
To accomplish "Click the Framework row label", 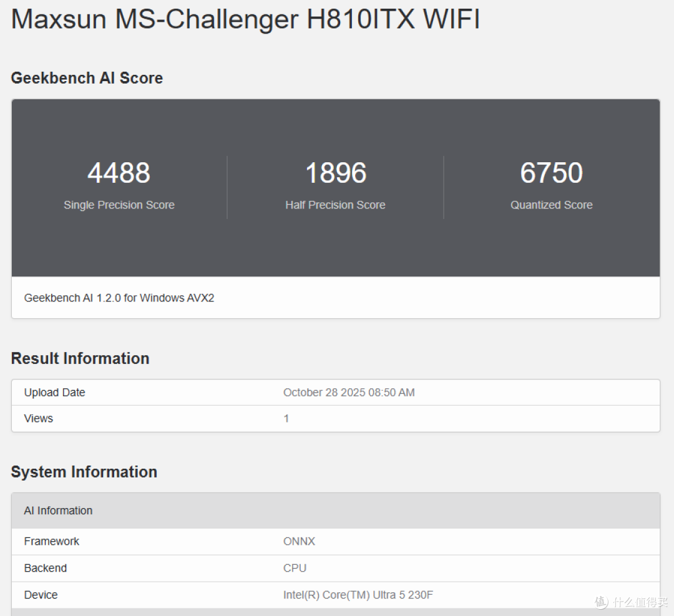I will (x=52, y=541).
